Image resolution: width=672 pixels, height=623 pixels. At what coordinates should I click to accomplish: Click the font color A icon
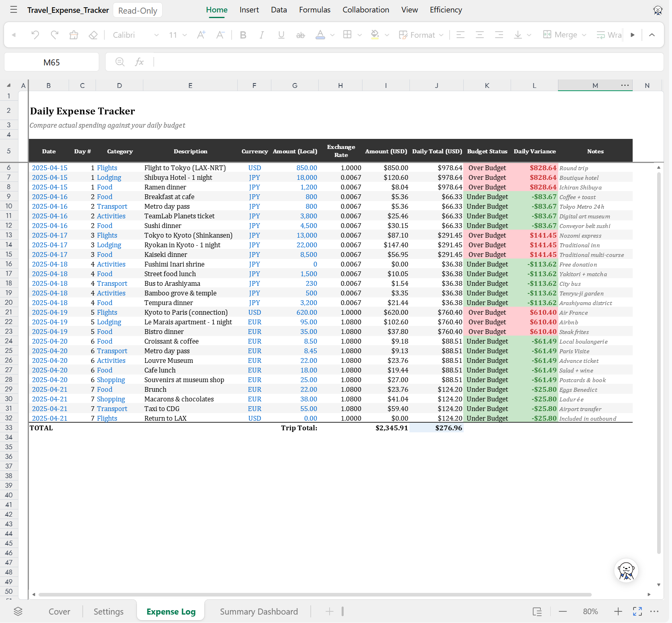point(320,35)
